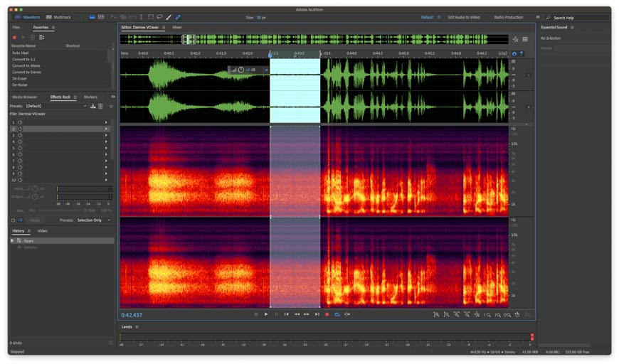Select the De-Esser favorite
The image size is (619, 364).
tap(19, 78)
